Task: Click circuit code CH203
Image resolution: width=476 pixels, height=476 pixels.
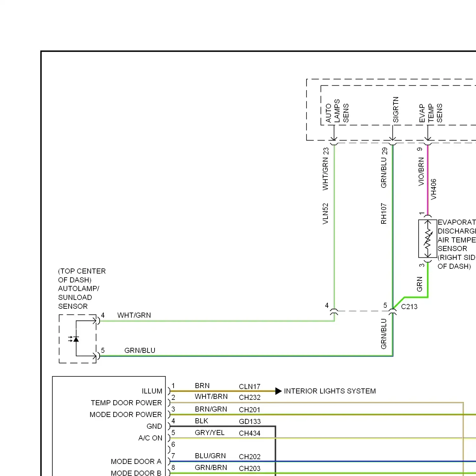Action: point(249,468)
